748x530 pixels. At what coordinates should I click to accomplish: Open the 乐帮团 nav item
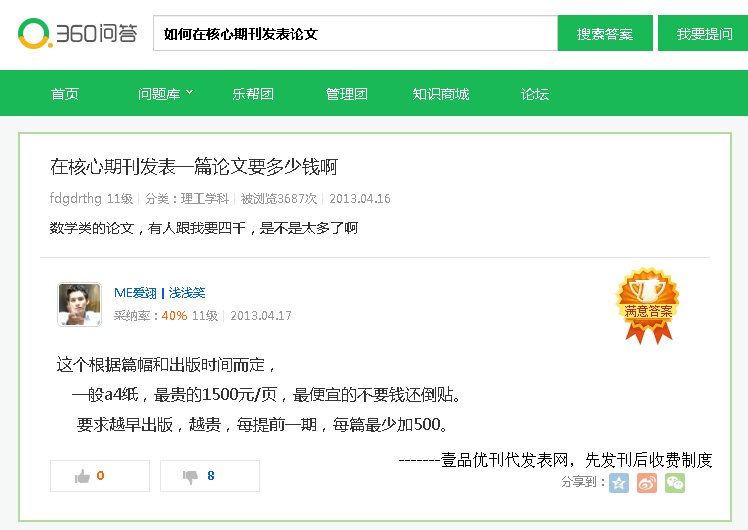pos(253,94)
